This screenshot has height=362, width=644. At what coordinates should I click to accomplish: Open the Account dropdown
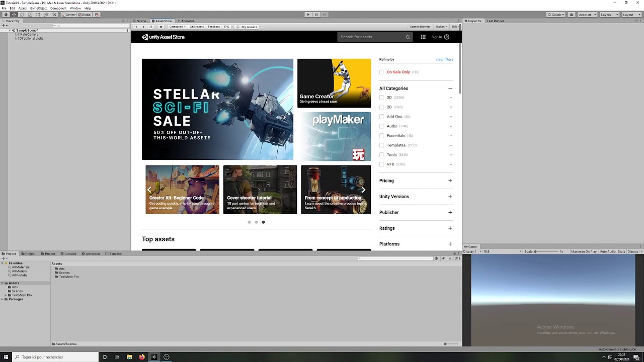click(587, 15)
